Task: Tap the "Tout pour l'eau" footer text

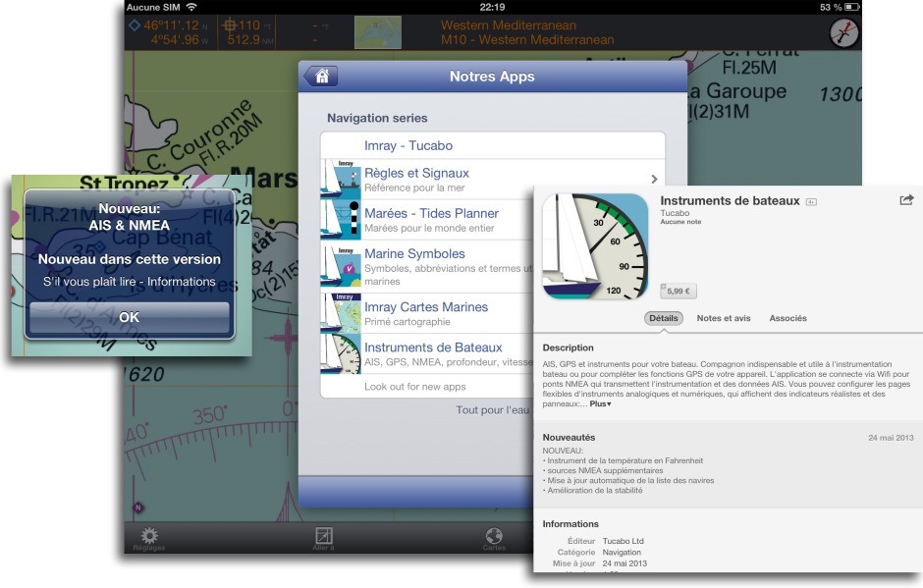Action: 493,409
